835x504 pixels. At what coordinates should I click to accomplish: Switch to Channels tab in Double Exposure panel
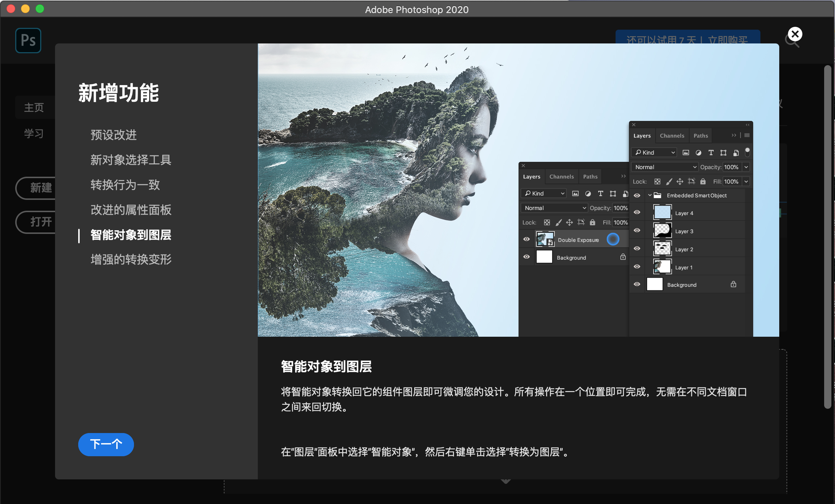[562, 177]
